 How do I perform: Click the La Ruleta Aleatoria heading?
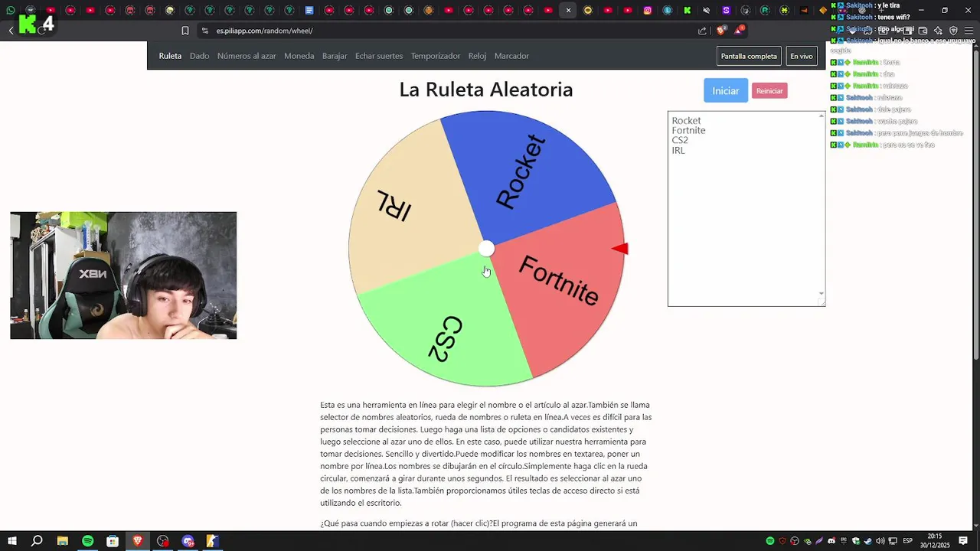486,90
